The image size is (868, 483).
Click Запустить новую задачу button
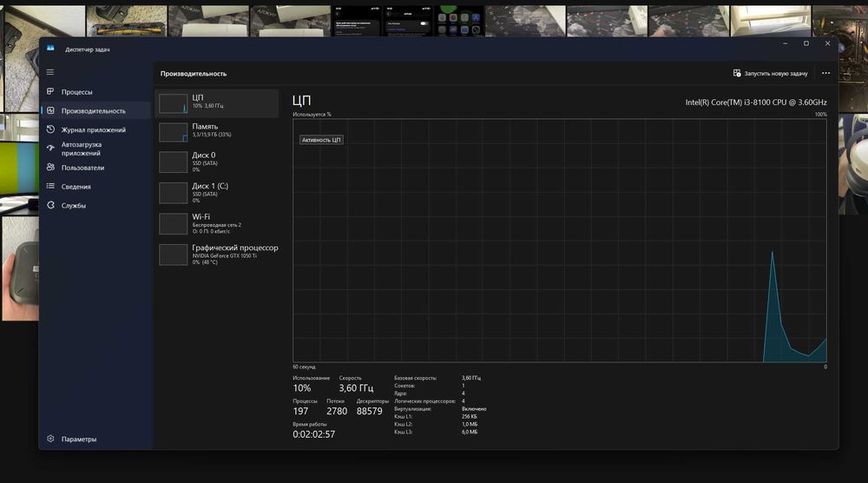770,74
